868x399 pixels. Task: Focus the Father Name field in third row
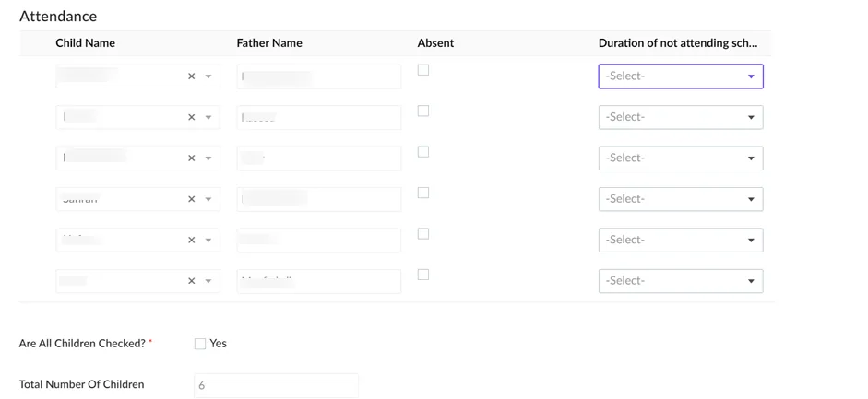coord(319,158)
